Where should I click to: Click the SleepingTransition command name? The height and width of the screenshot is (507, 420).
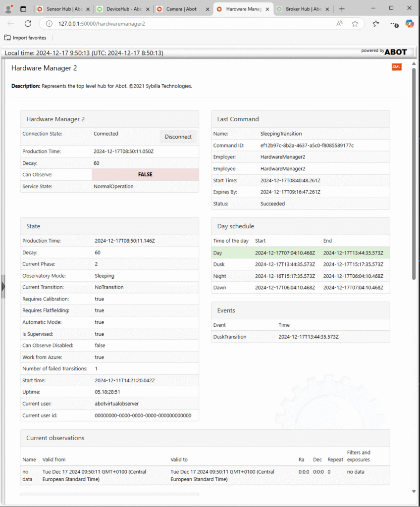pos(281,134)
